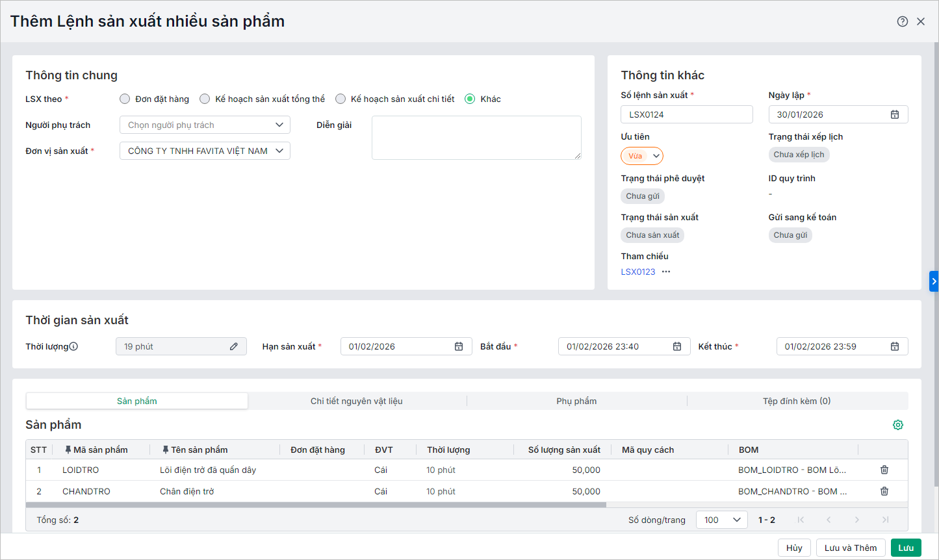Select Kế hoạch sản xuất tổng thể radio
The width and height of the screenshot is (939, 560).
[x=205, y=99]
